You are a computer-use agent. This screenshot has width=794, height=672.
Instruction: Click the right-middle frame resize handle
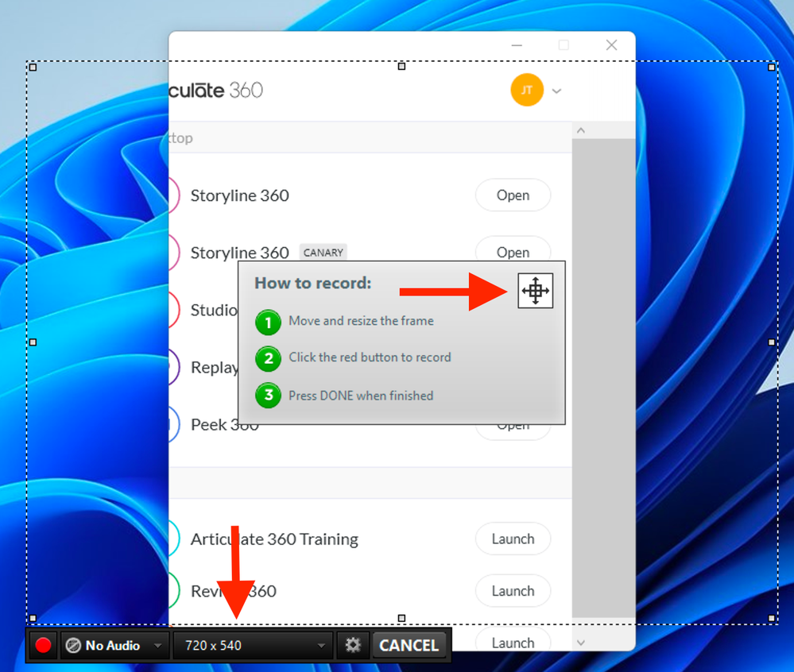(771, 342)
